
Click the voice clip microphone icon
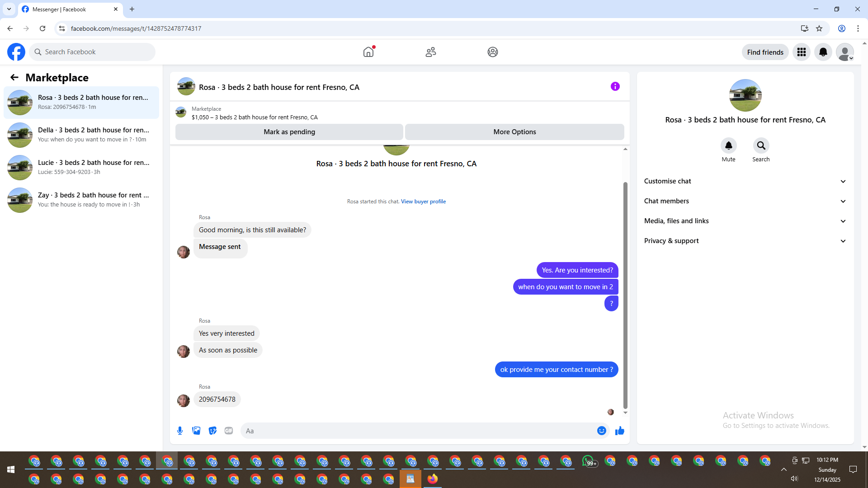pos(180,431)
